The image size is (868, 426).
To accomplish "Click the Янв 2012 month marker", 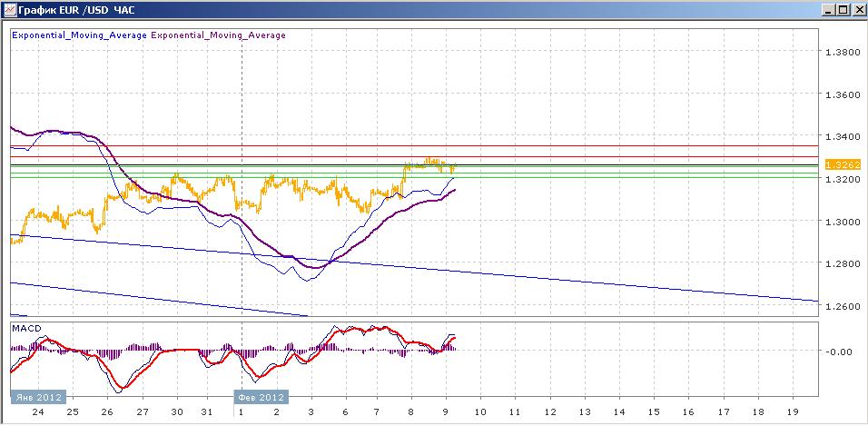I will click(x=38, y=397).
